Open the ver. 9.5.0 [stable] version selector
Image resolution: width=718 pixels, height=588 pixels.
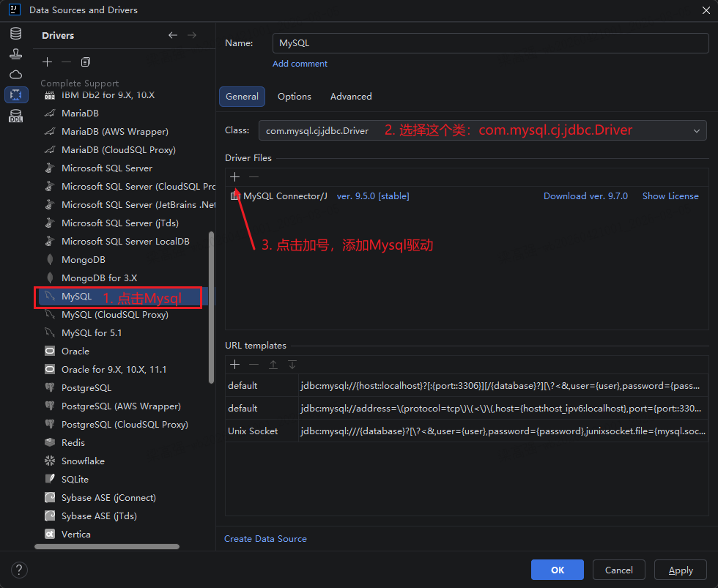pos(373,196)
